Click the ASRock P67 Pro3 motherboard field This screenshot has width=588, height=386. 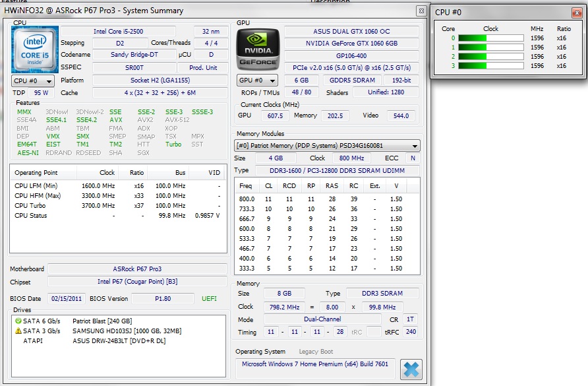pyautogui.click(x=137, y=269)
